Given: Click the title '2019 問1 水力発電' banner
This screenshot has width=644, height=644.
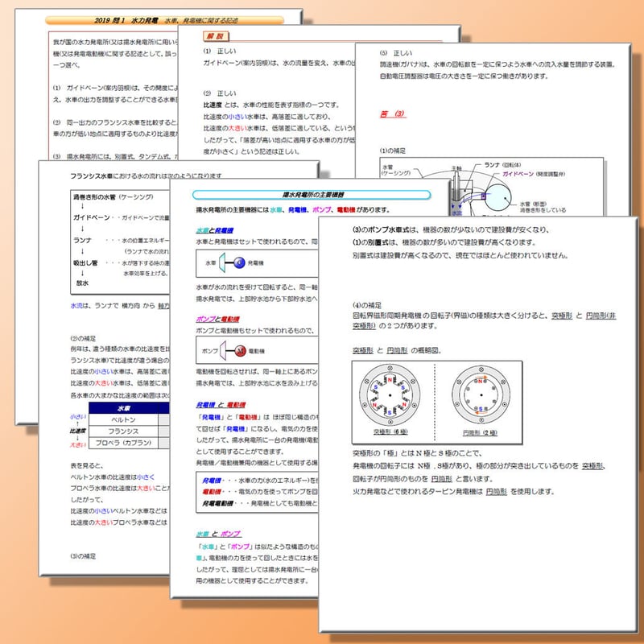Looking at the screenshot, I should (165, 20).
